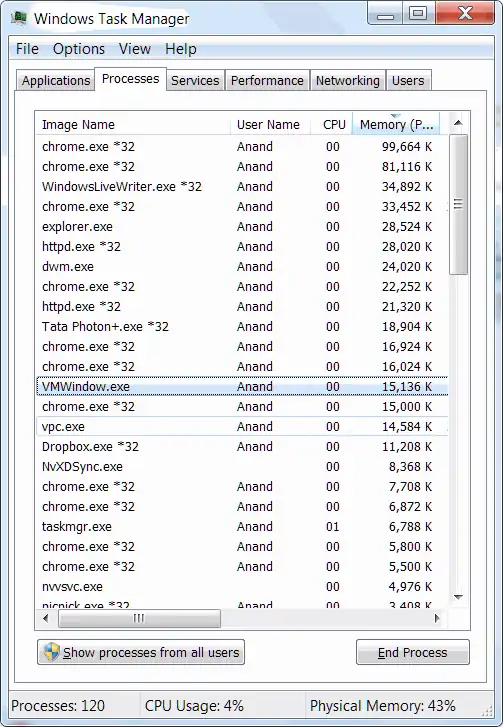Select chrome.exe using 6,872 K memory

(242, 506)
